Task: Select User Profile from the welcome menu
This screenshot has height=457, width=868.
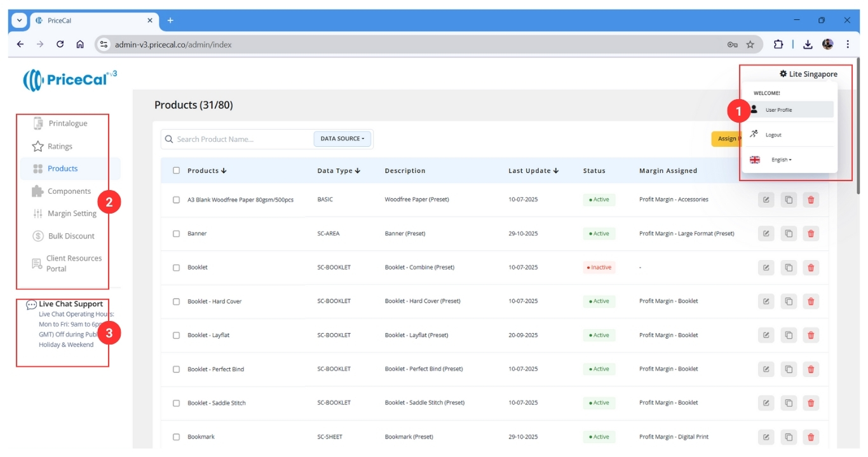Action: (x=778, y=110)
